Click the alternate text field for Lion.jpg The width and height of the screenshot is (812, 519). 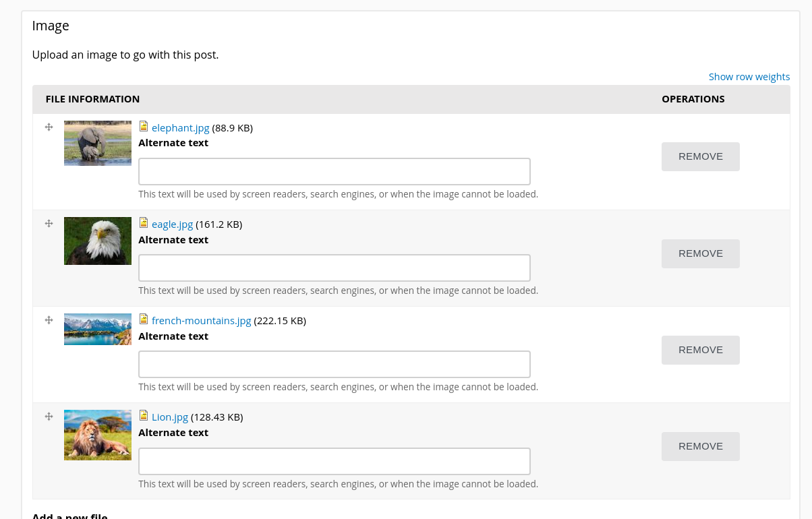(334, 461)
